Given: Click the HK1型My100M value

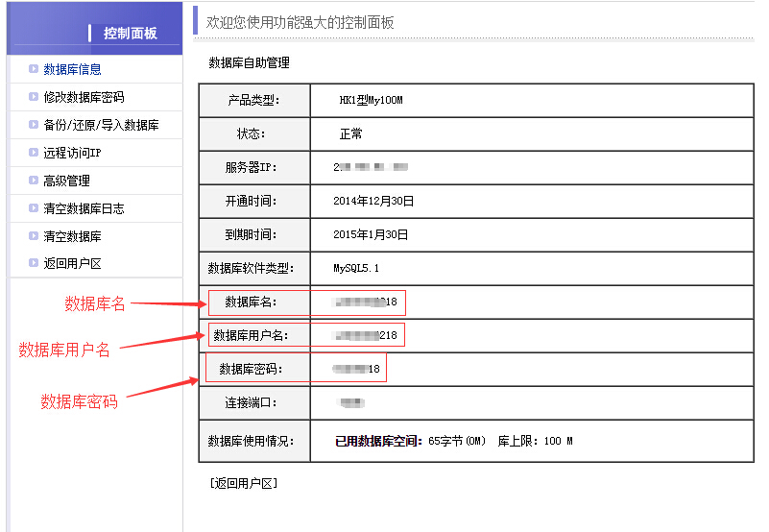Looking at the screenshot, I should click(x=371, y=100).
